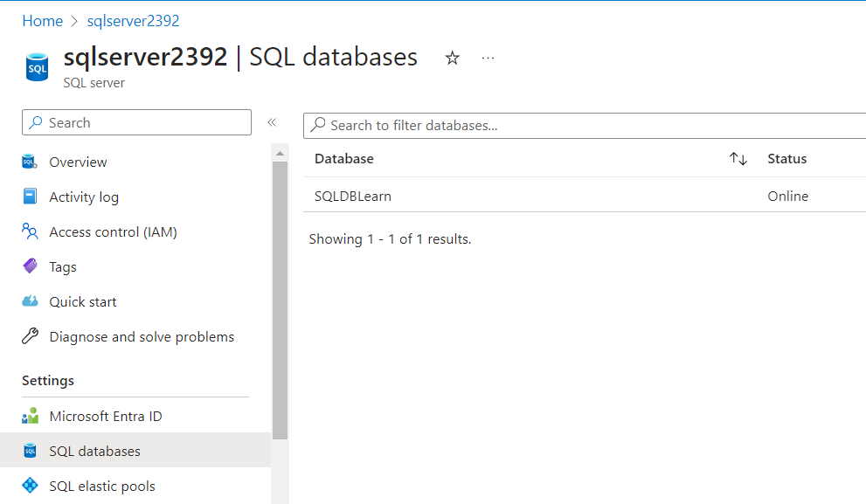This screenshot has width=866, height=504.
Task: Click the Home breadcrumb link
Action: click(43, 21)
